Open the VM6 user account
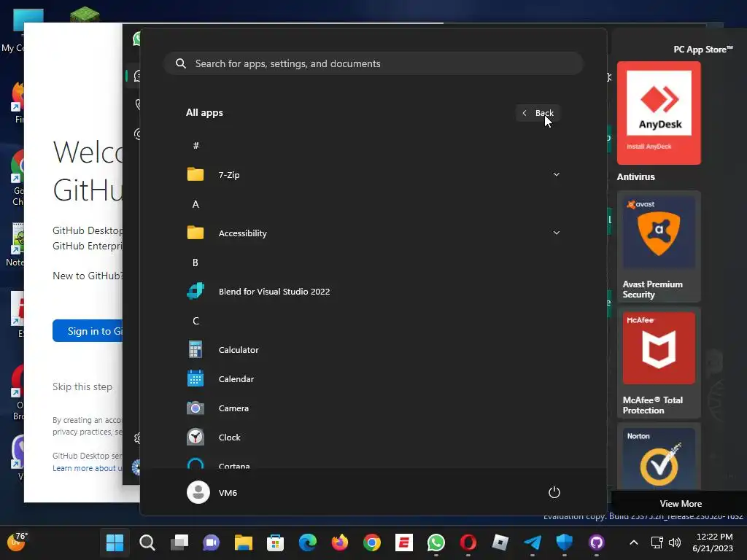 (212, 492)
